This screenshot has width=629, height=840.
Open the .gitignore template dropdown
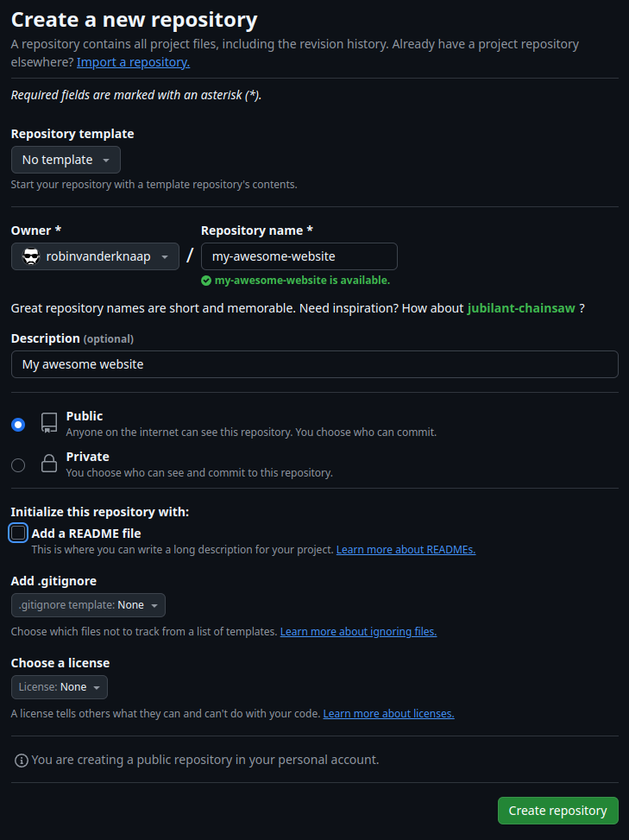[88, 605]
